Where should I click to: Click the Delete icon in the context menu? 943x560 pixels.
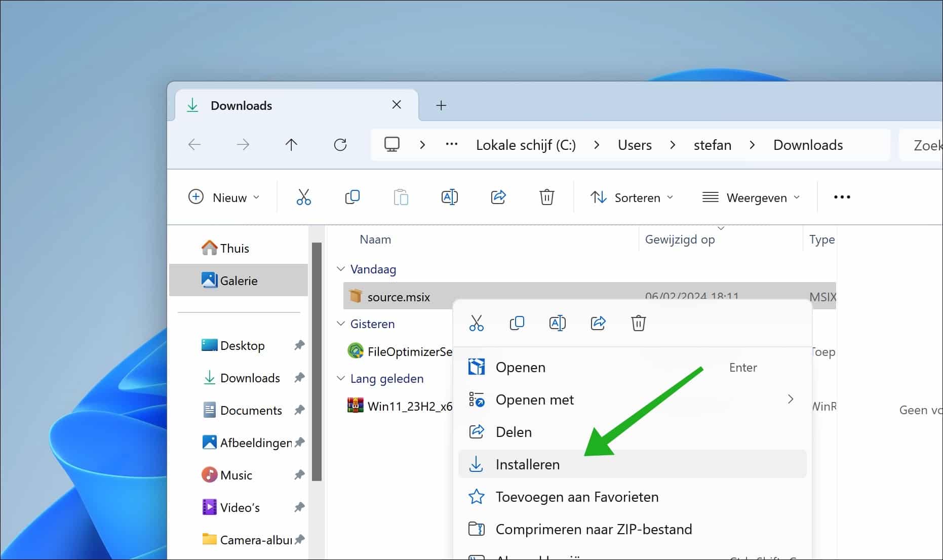pyautogui.click(x=639, y=323)
